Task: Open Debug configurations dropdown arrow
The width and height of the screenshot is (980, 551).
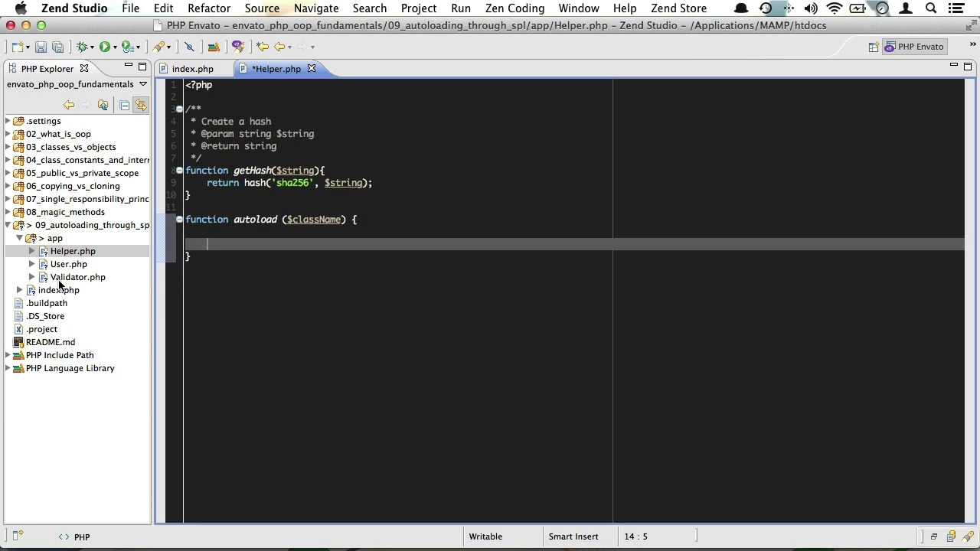Action: (91, 47)
